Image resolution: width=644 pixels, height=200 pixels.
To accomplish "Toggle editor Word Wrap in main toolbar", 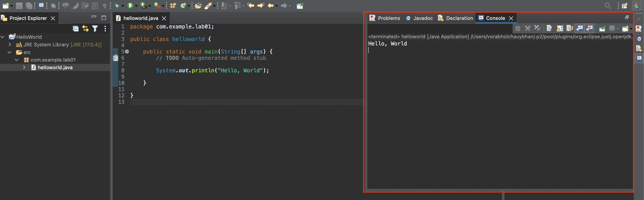I will click(85, 6).
